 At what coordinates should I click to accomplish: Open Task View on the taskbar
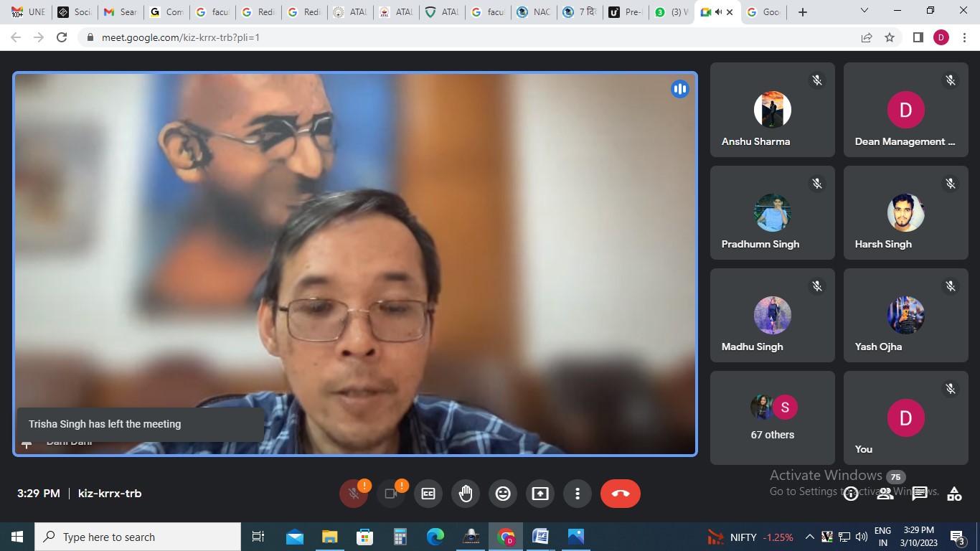click(x=258, y=537)
